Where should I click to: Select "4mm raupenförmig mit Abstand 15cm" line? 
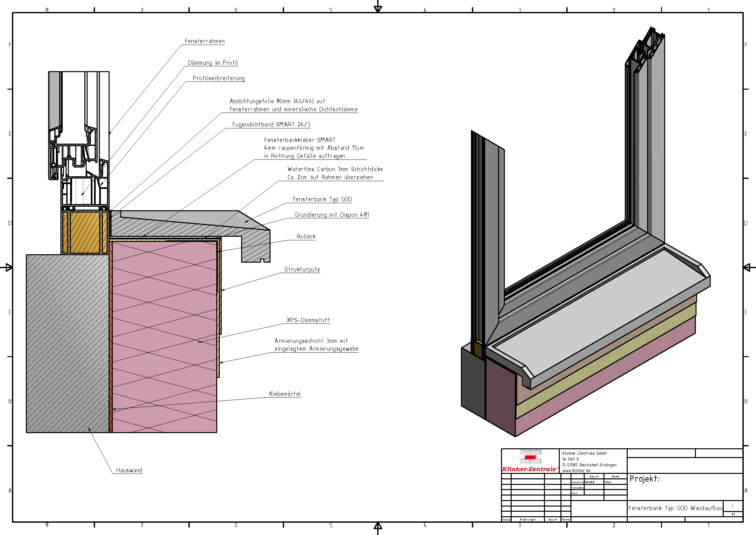314,148
